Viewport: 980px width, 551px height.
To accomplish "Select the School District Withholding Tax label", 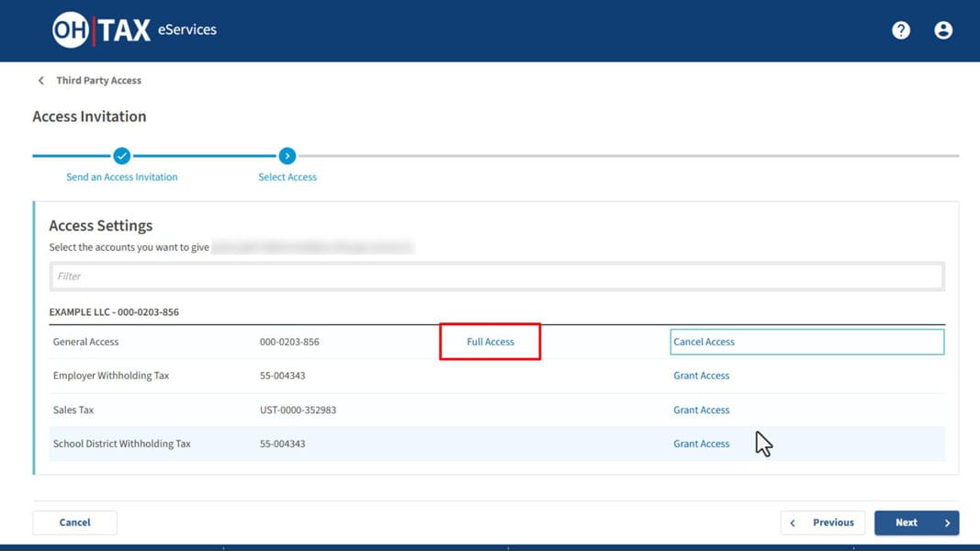I will (122, 444).
